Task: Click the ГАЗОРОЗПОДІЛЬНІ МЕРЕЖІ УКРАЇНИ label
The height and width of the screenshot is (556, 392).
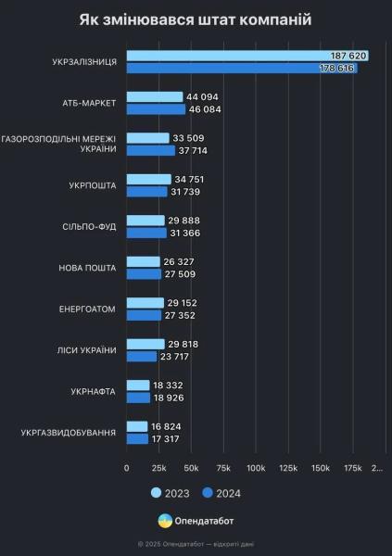Action: [x=59, y=144]
